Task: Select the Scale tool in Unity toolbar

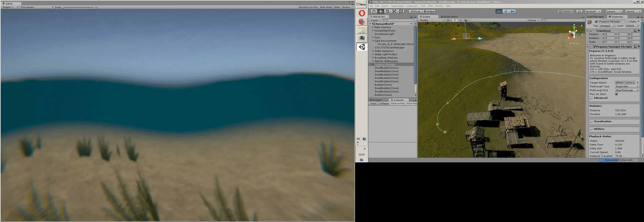Action: click(394, 11)
